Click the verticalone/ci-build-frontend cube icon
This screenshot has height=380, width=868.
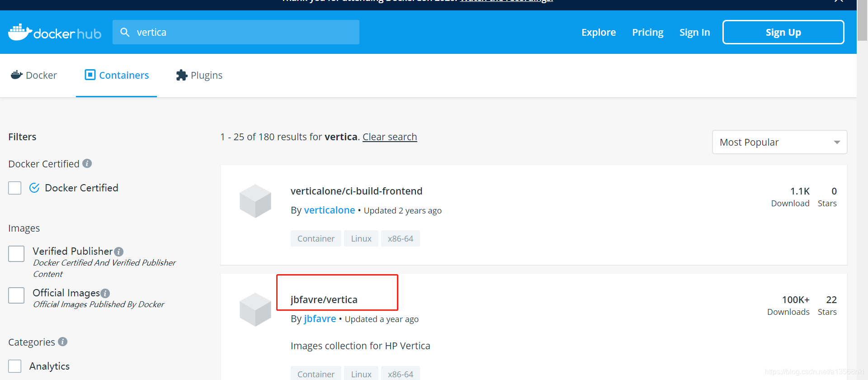[255, 201]
